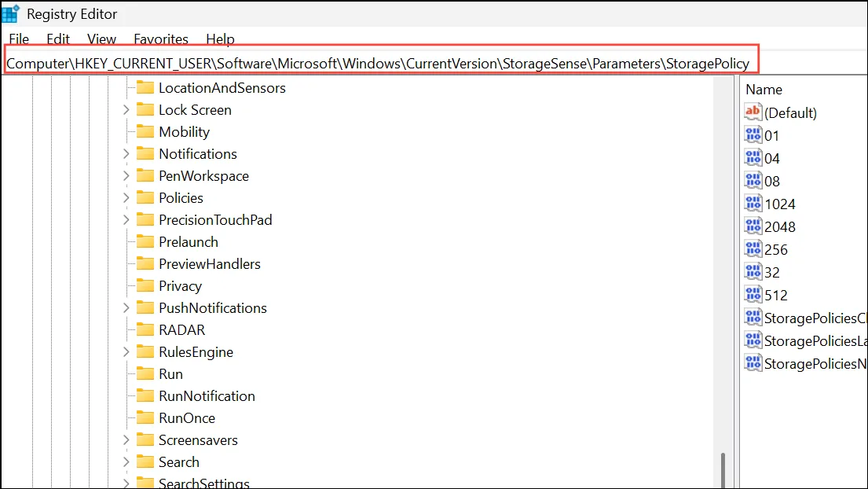
Task: Select the value named 32
Action: point(771,273)
